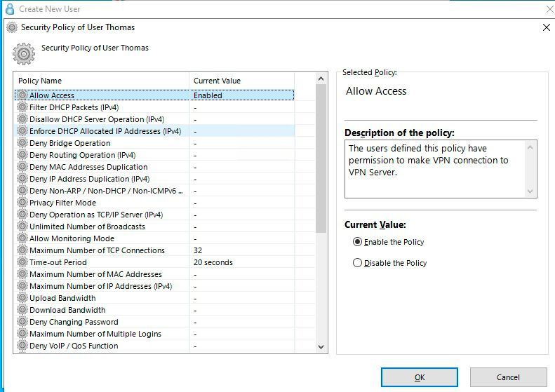The width and height of the screenshot is (555, 392).
Task: Select the Enable the Policy radio button
Action: tap(358, 242)
